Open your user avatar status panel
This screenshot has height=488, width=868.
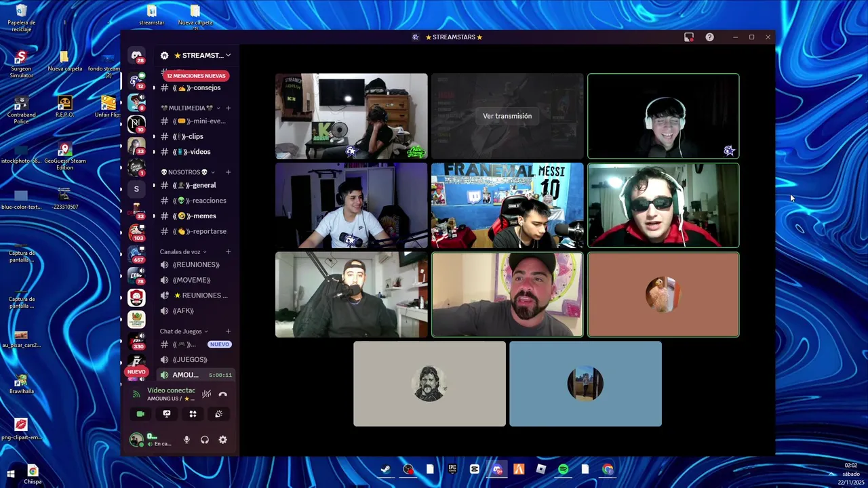pyautogui.click(x=136, y=440)
